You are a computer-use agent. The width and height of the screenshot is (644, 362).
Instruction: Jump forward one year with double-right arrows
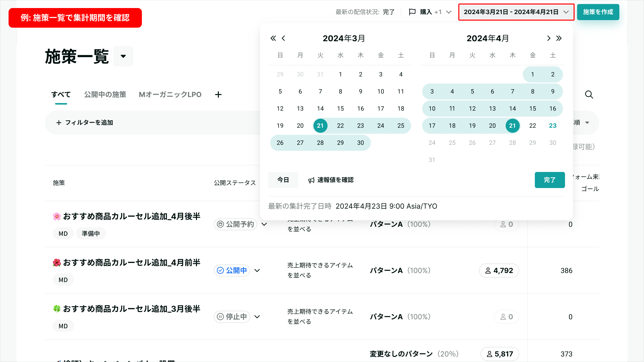click(x=559, y=38)
